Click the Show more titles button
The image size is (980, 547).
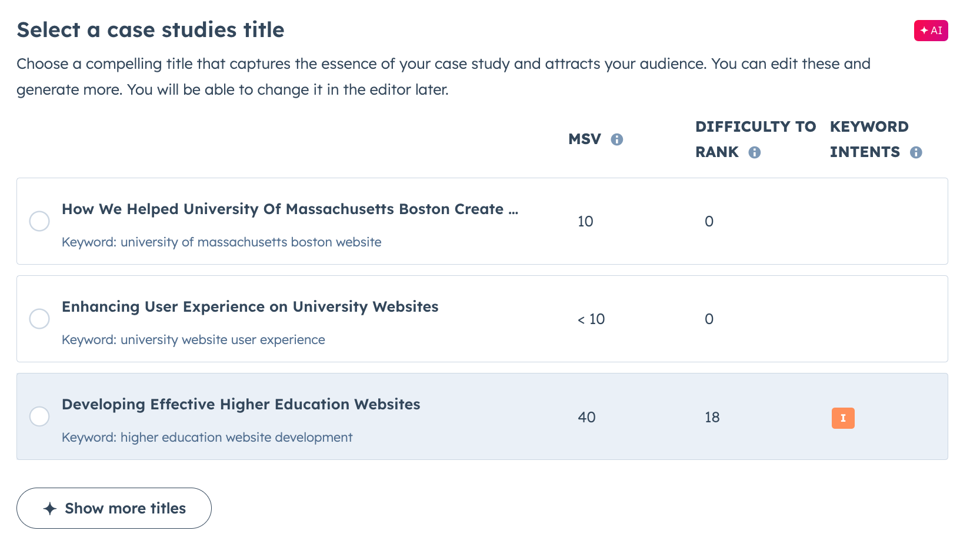coord(114,508)
